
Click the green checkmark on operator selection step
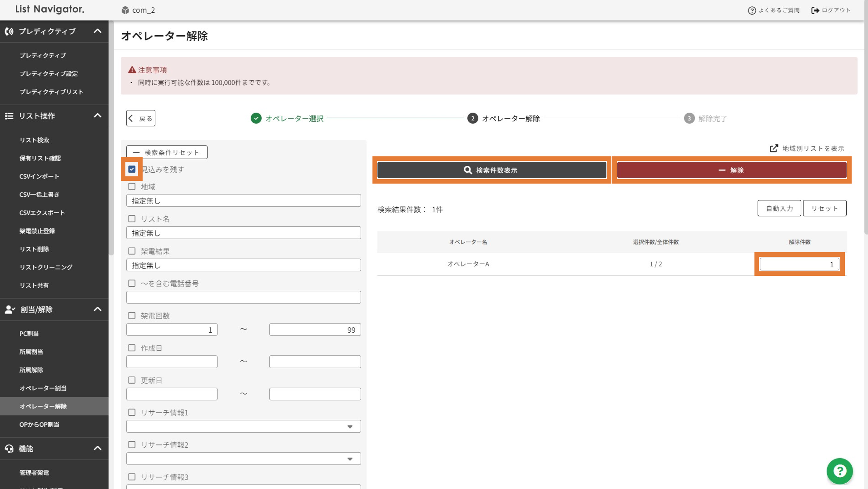point(256,119)
